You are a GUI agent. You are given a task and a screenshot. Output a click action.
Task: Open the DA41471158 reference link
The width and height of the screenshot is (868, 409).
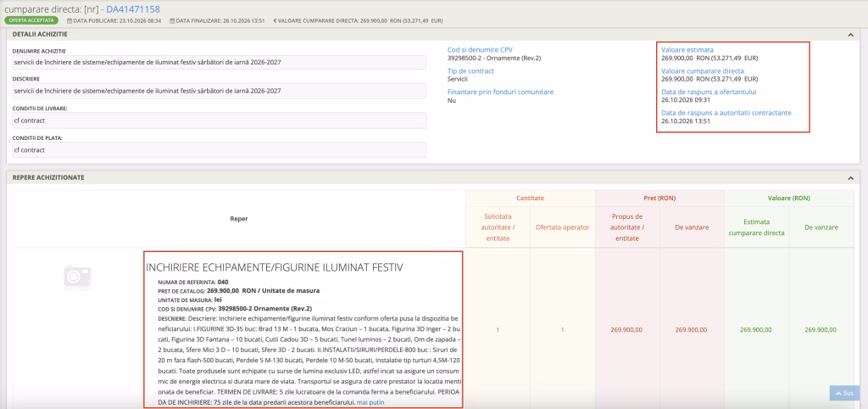[133, 8]
